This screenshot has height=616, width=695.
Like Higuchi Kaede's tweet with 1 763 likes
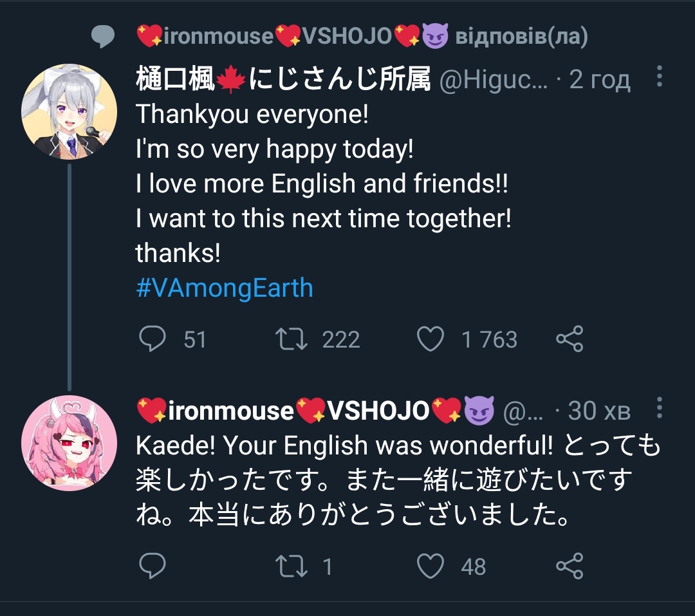point(431,339)
